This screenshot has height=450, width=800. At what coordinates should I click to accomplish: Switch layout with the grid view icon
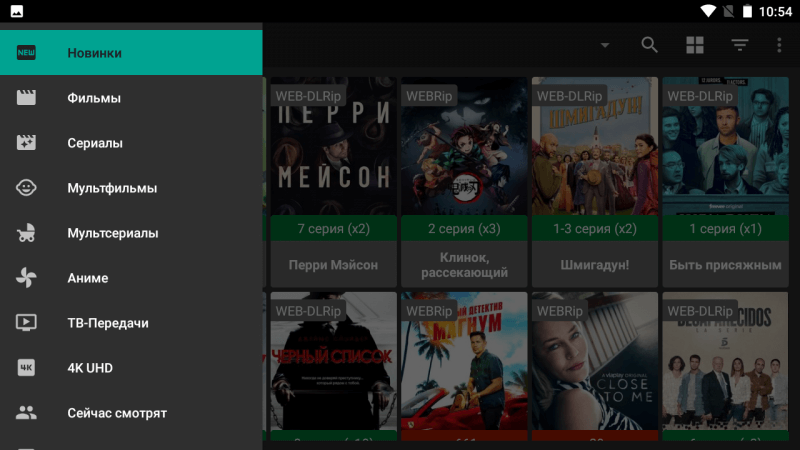click(x=694, y=45)
